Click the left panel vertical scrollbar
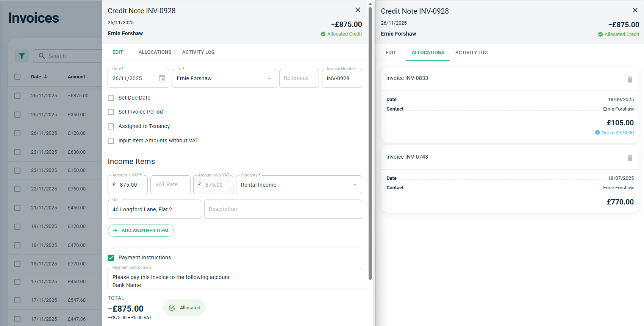Image resolution: width=644 pixels, height=326 pixels. [x=370, y=144]
